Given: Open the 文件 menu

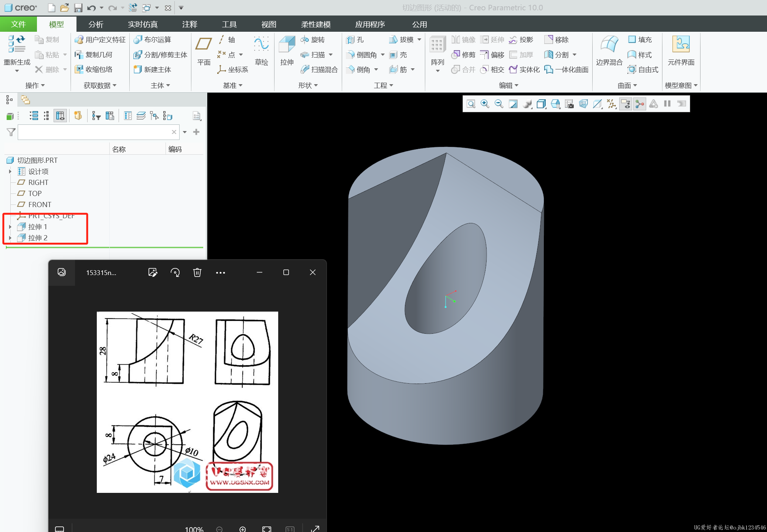Looking at the screenshot, I should (18, 24).
